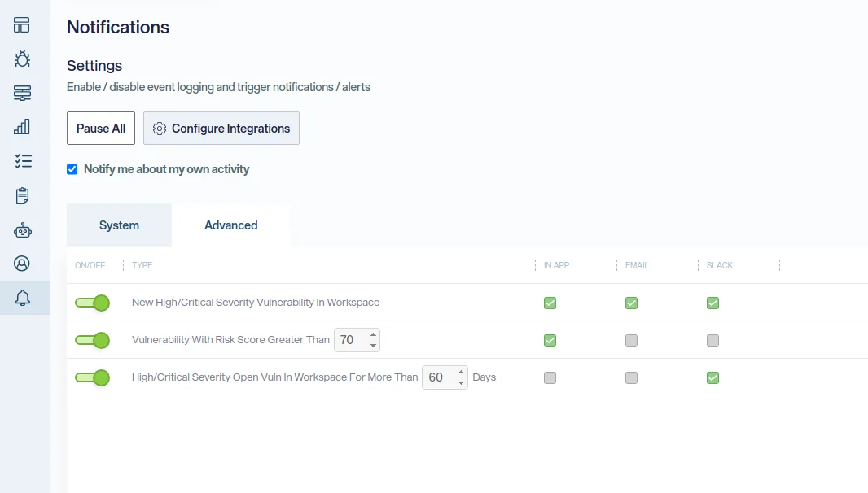This screenshot has height=493, width=868.
Task: Open the clipboard reports icon
Action: [22, 195]
